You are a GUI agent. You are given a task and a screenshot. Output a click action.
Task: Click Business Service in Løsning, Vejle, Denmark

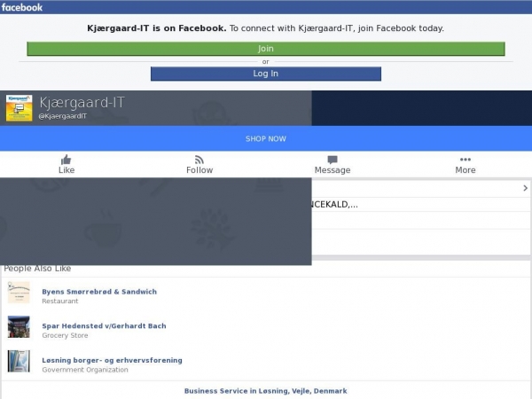pyautogui.click(x=266, y=391)
